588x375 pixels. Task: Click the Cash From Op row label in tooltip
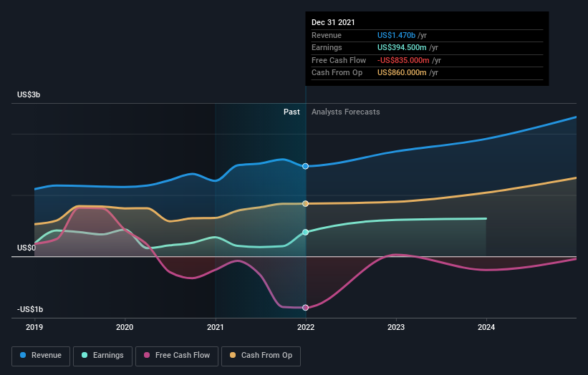[337, 73]
